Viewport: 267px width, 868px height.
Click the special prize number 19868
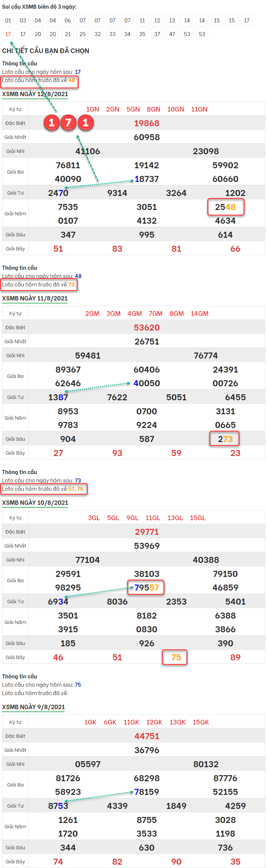(x=147, y=123)
